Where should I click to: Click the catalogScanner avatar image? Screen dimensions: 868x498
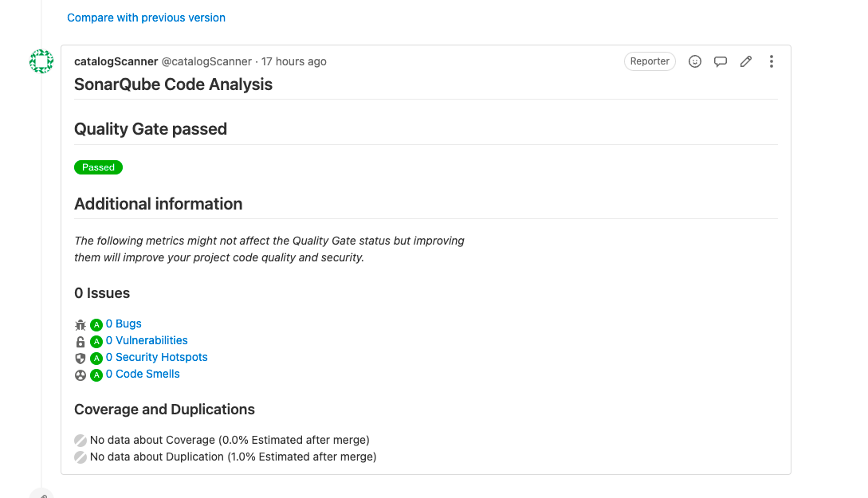[41, 61]
